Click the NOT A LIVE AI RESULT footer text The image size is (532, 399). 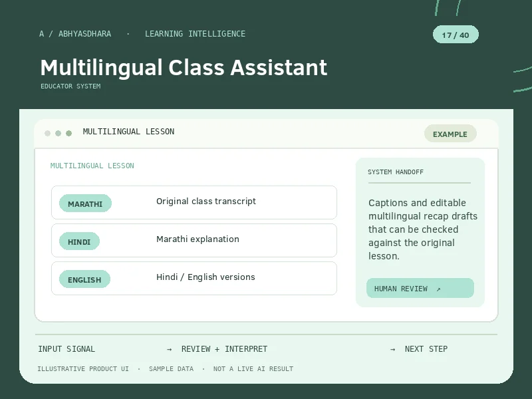click(253, 369)
